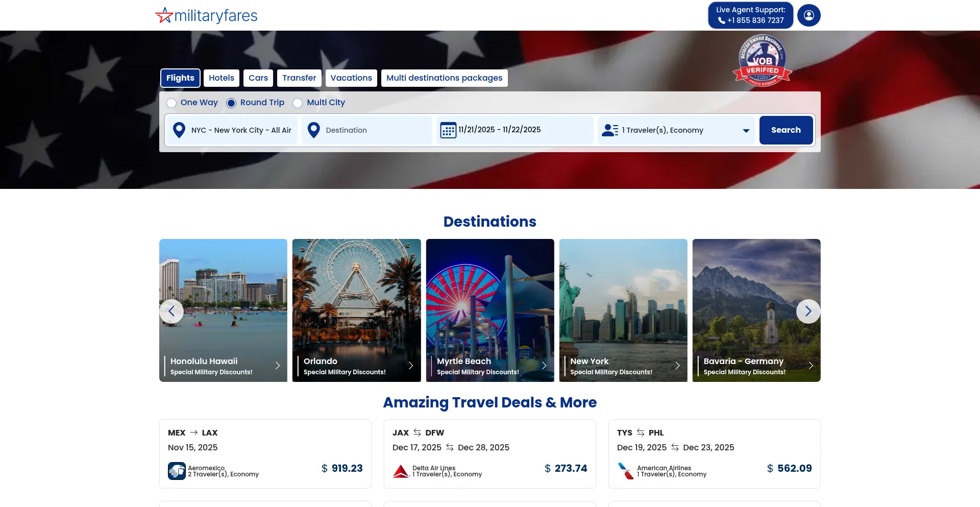Open the JAX to DFW deal
980x507 pixels.
(x=490, y=454)
